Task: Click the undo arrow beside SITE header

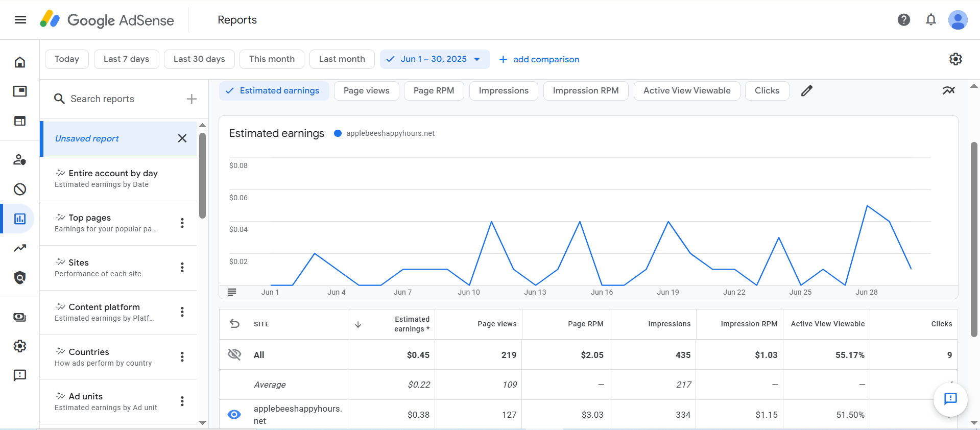Action: click(x=234, y=324)
